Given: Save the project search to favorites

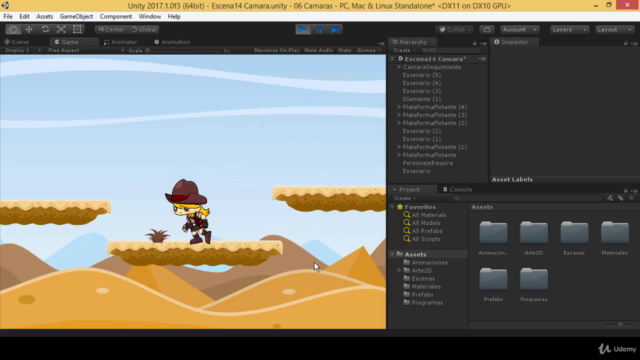Looking at the screenshot, I should 631,198.
